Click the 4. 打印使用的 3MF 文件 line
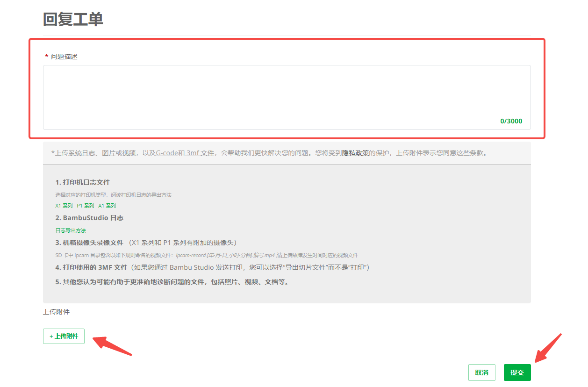This screenshot has width=588, height=387. [213, 267]
